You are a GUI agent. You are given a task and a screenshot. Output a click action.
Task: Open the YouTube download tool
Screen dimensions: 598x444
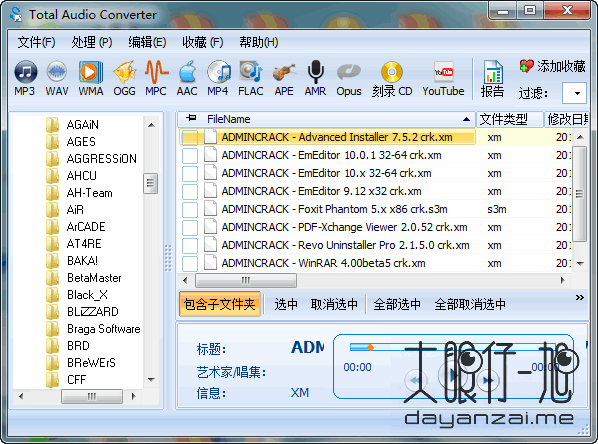pyautogui.click(x=443, y=78)
